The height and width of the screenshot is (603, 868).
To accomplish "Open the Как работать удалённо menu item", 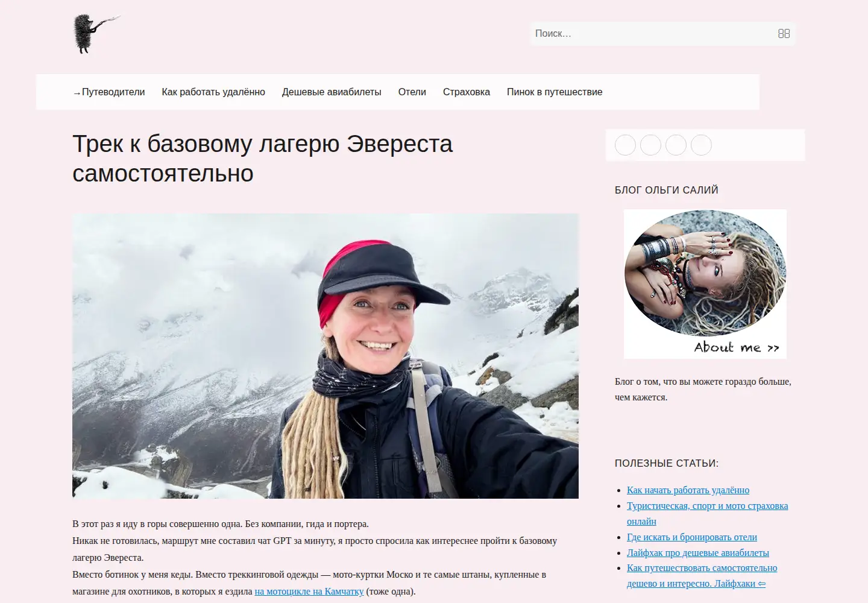I will click(x=213, y=92).
